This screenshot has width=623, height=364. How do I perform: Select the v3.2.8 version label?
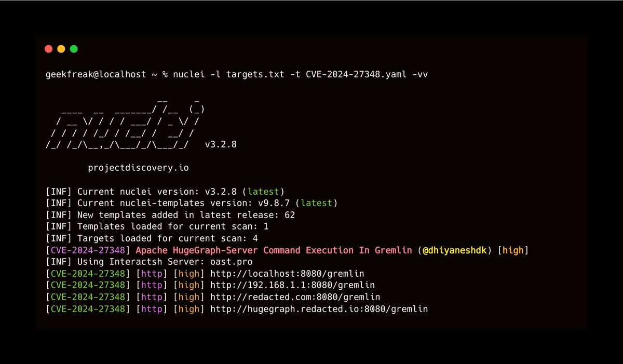pos(221,144)
